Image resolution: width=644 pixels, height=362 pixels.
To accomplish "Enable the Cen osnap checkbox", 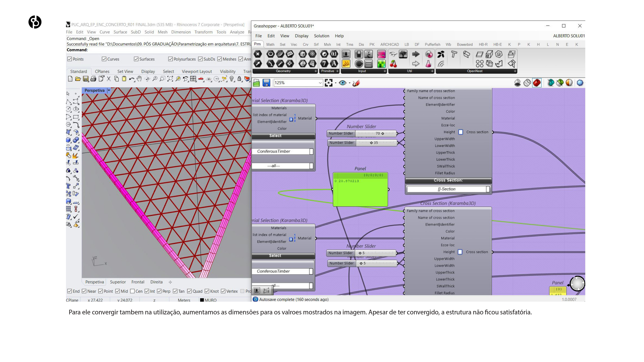I will (132, 291).
